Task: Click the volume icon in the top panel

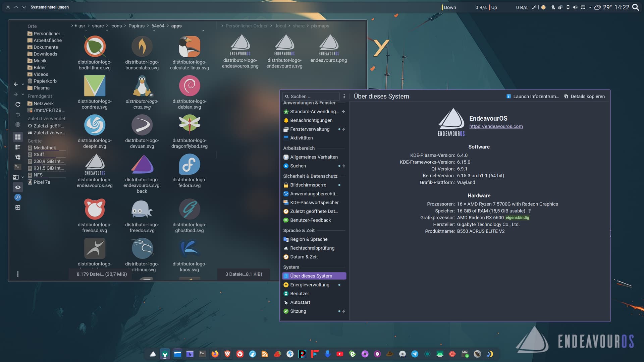Action: [575, 7]
